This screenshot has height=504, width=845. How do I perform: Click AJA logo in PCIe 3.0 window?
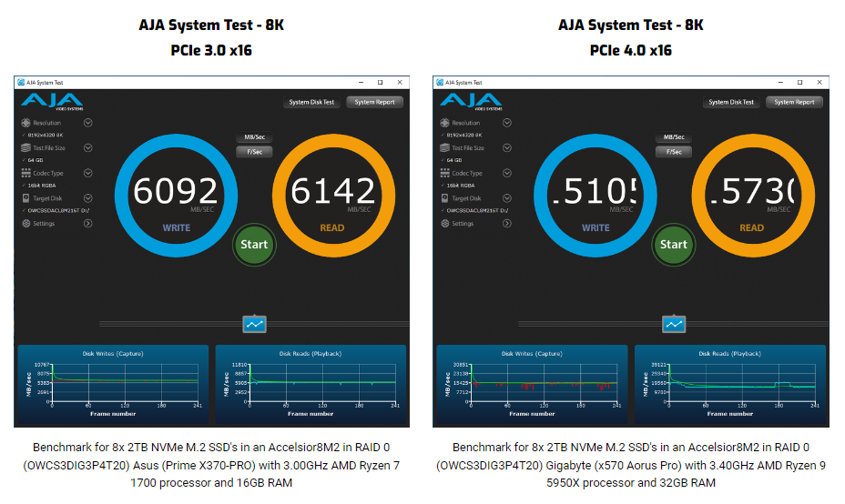click(52, 101)
